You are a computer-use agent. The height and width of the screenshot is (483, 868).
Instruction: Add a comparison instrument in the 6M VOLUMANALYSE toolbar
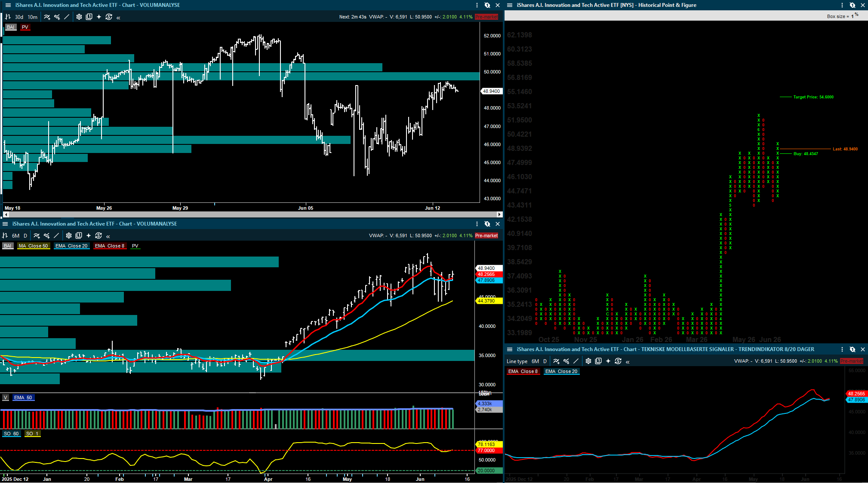46,235
